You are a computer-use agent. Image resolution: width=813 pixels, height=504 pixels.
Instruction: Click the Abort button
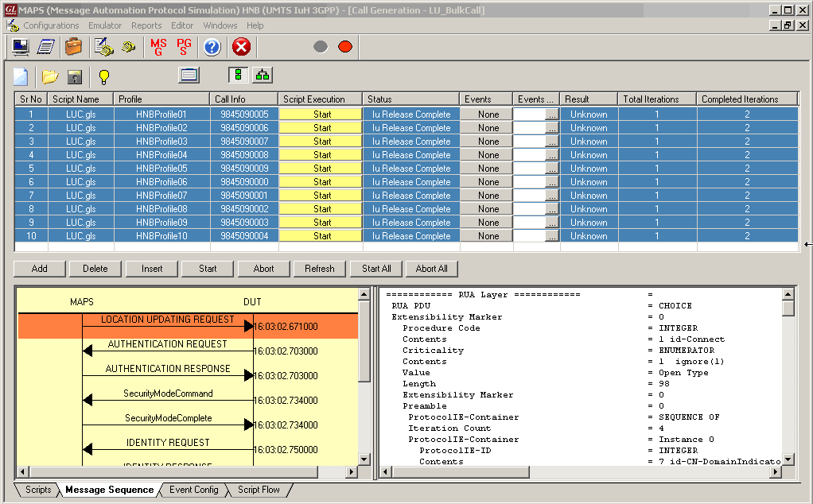coord(264,269)
